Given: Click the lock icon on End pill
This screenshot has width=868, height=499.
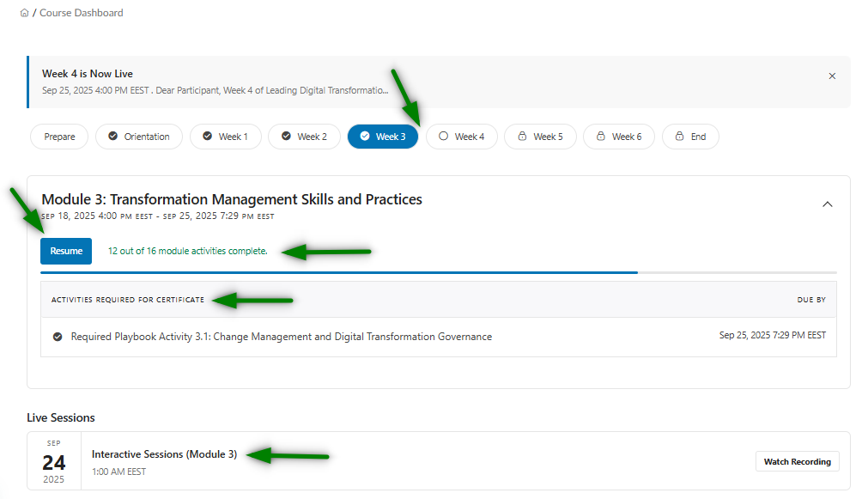Looking at the screenshot, I should 679,137.
